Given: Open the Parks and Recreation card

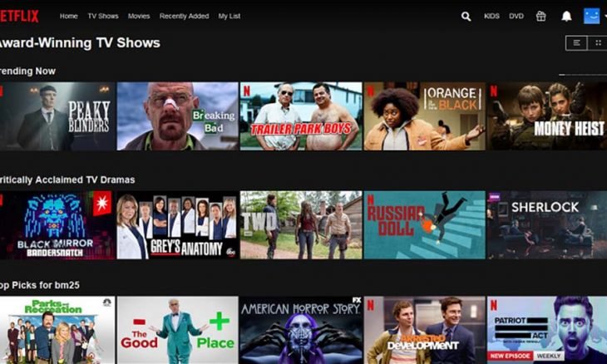Looking at the screenshot, I should pyautogui.click(x=57, y=330).
